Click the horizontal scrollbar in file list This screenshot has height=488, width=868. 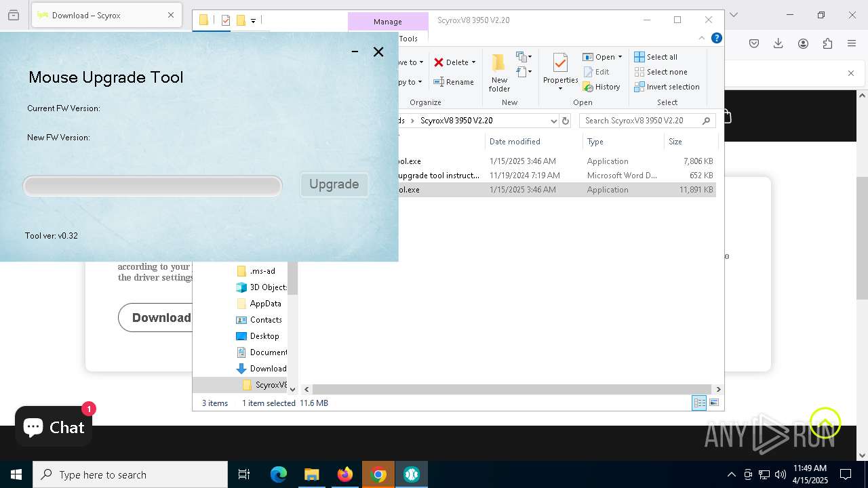(512, 389)
